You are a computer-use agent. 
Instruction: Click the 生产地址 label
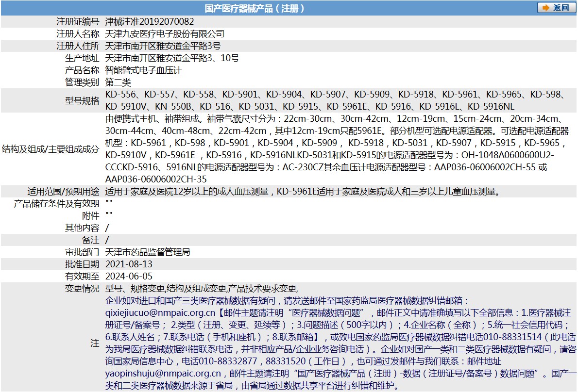82,58
